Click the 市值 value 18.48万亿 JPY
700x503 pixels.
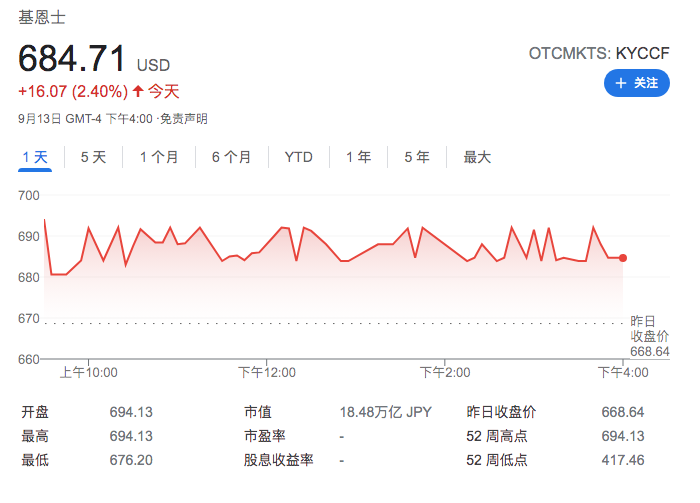coord(386,412)
